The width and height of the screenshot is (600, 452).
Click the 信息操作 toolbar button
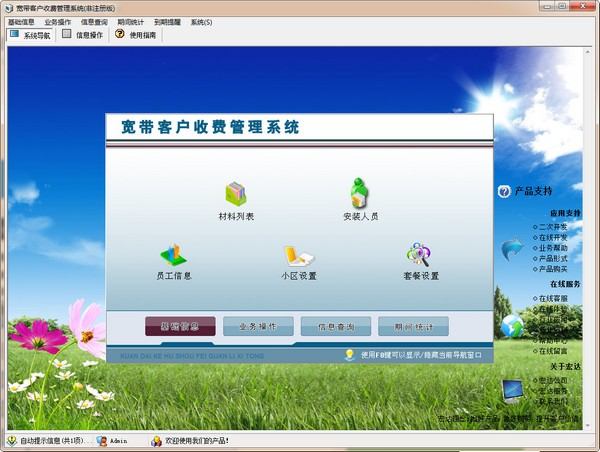82,34
